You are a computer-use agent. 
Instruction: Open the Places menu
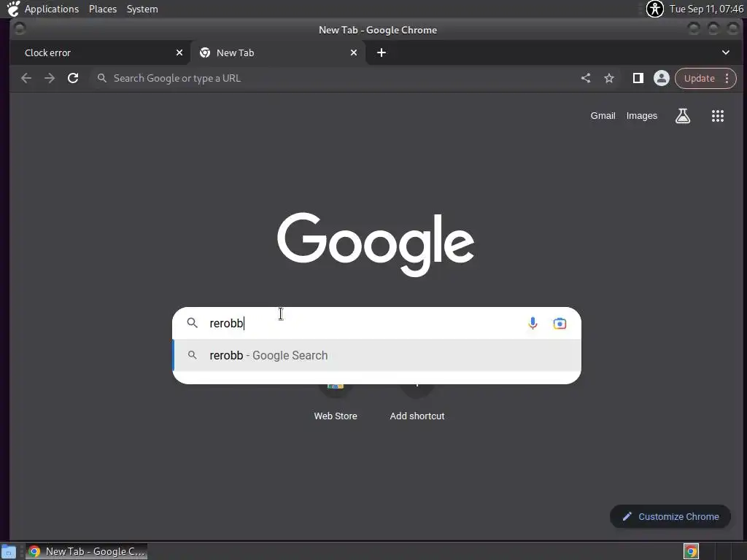[x=103, y=9]
